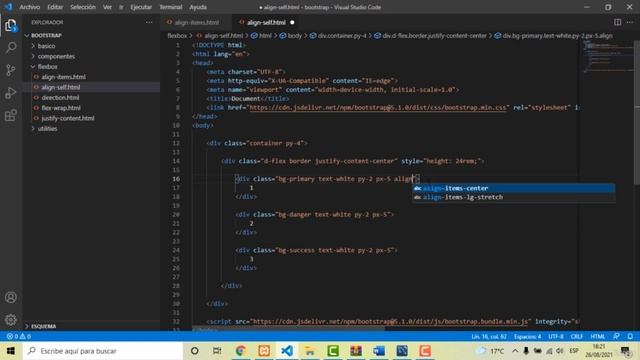Open the Ejecutar menu
The width and height of the screenshot is (640, 360).
(141, 7)
